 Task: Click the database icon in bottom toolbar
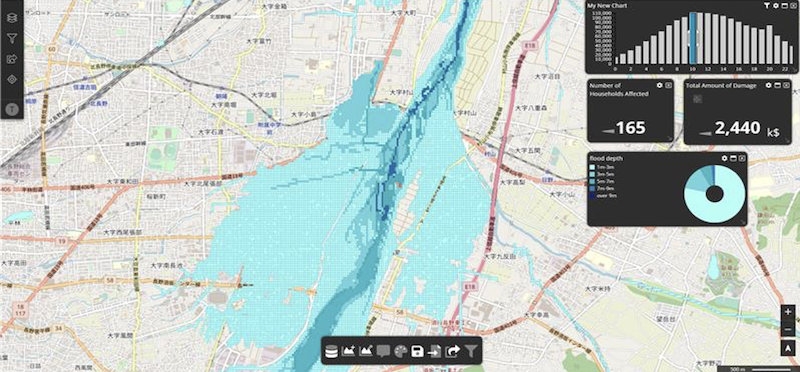click(x=332, y=351)
